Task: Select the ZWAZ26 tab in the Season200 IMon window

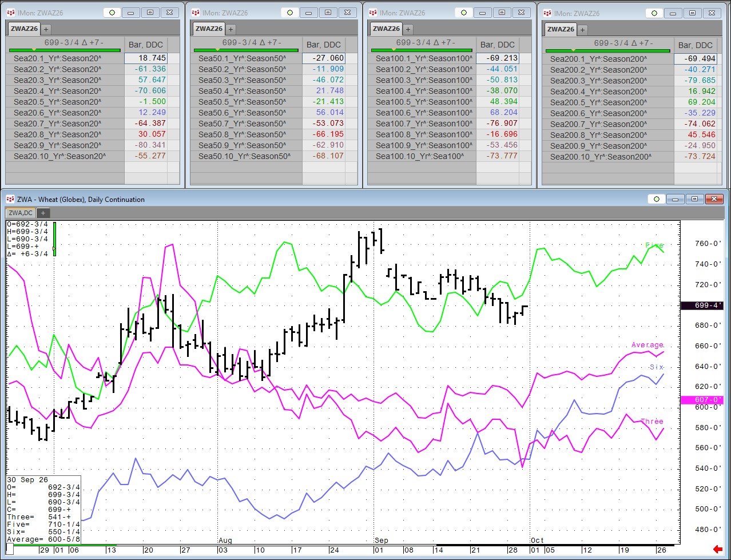Action: 561,30
